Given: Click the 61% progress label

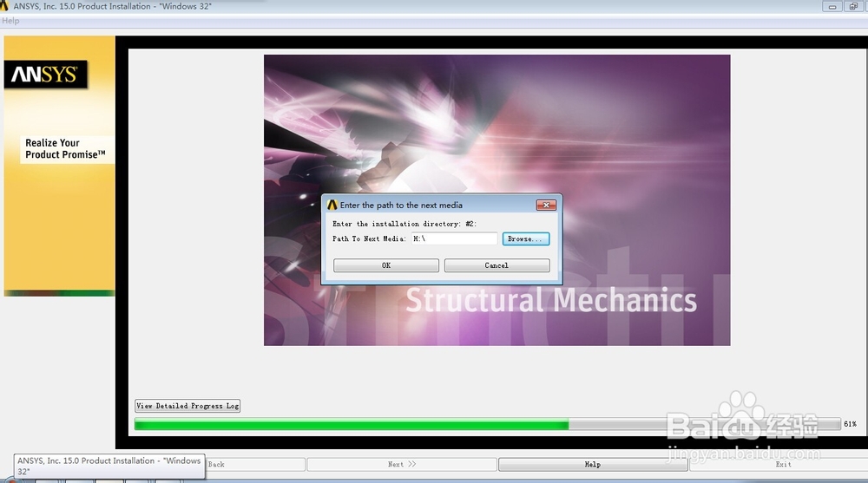Looking at the screenshot, I should 851,424.
